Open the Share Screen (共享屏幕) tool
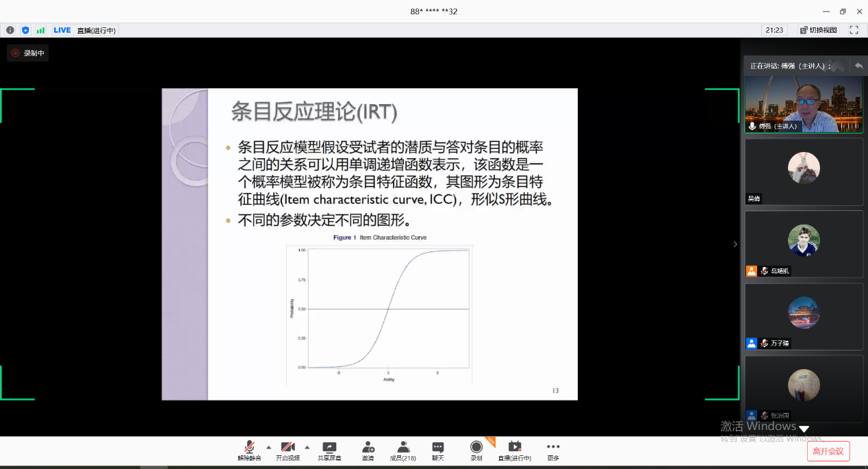Screen dimensions: 868x469 point(329,451)
